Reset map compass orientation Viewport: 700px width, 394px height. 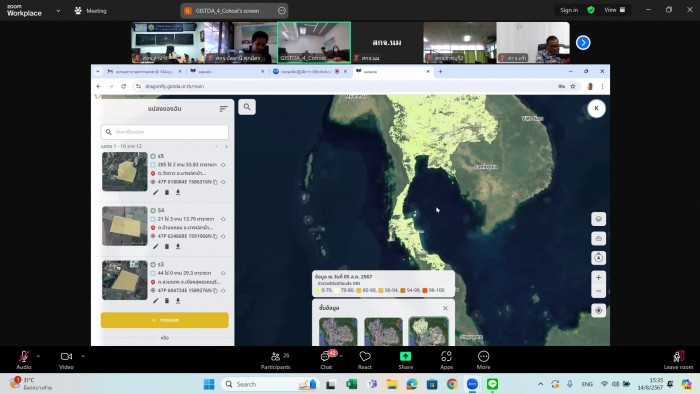(x=599, y=258)
